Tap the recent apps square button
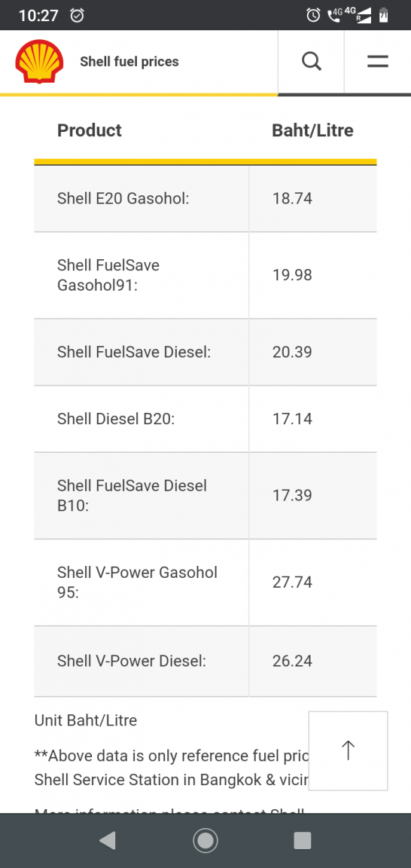 [x=303, y=840]
